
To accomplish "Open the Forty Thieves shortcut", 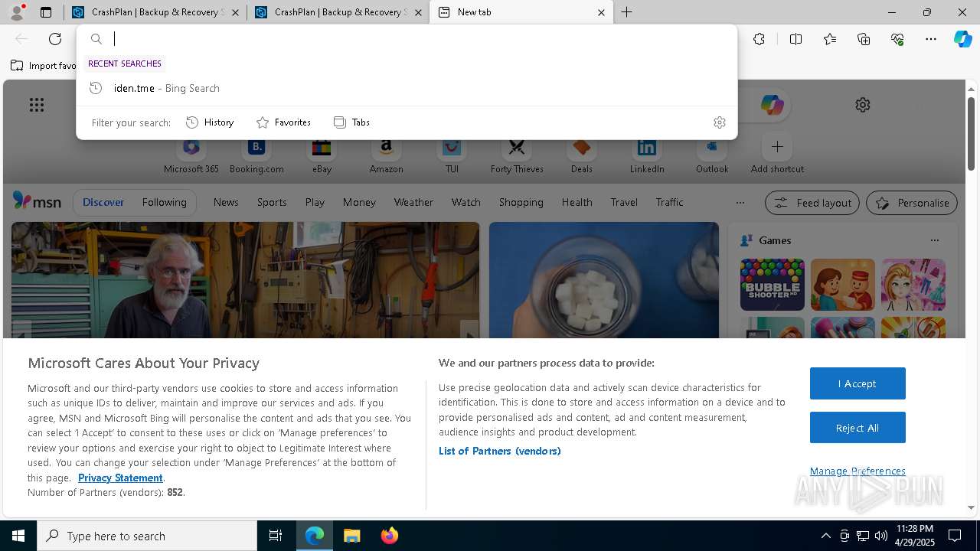I will coord(517,155).
